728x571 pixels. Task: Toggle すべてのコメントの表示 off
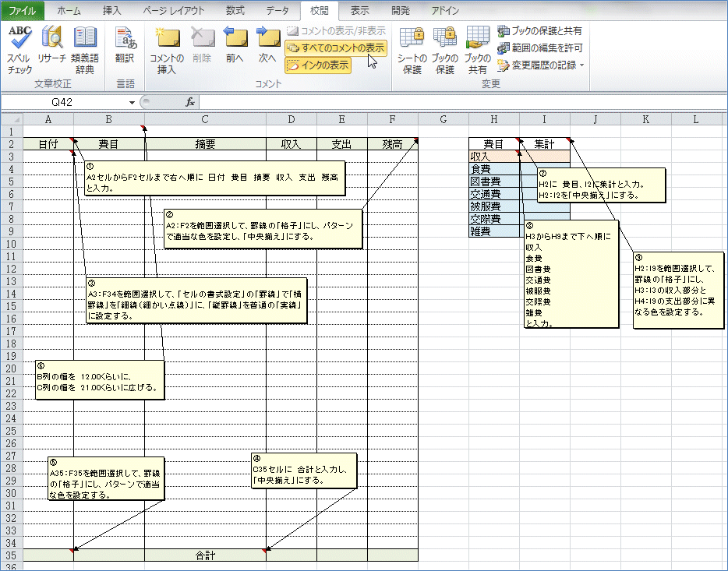(335, 48)
